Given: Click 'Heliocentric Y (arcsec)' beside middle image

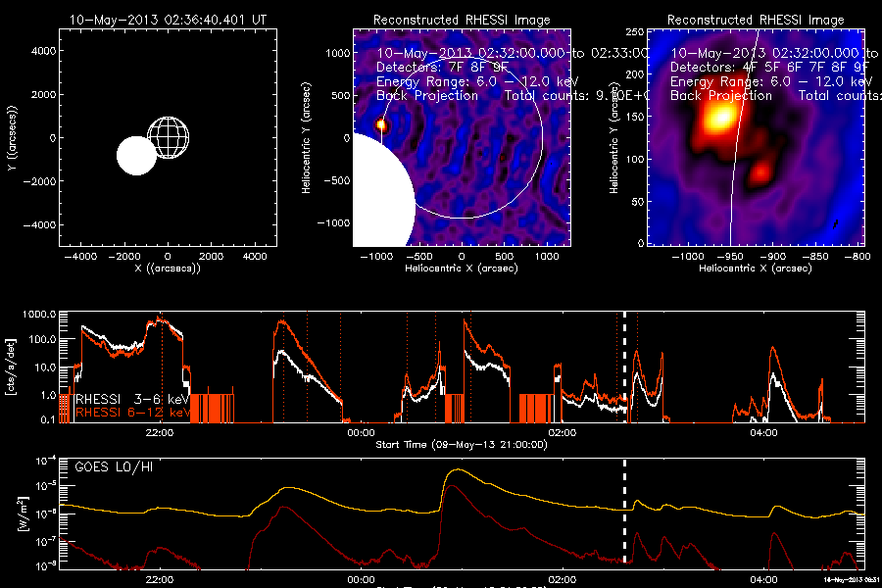Looking at the screenshot, I should (306, 138).
